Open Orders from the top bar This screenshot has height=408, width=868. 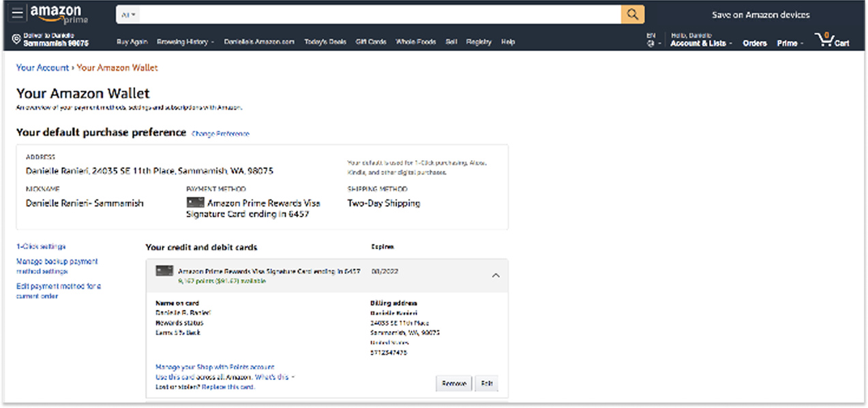point(755,43)
